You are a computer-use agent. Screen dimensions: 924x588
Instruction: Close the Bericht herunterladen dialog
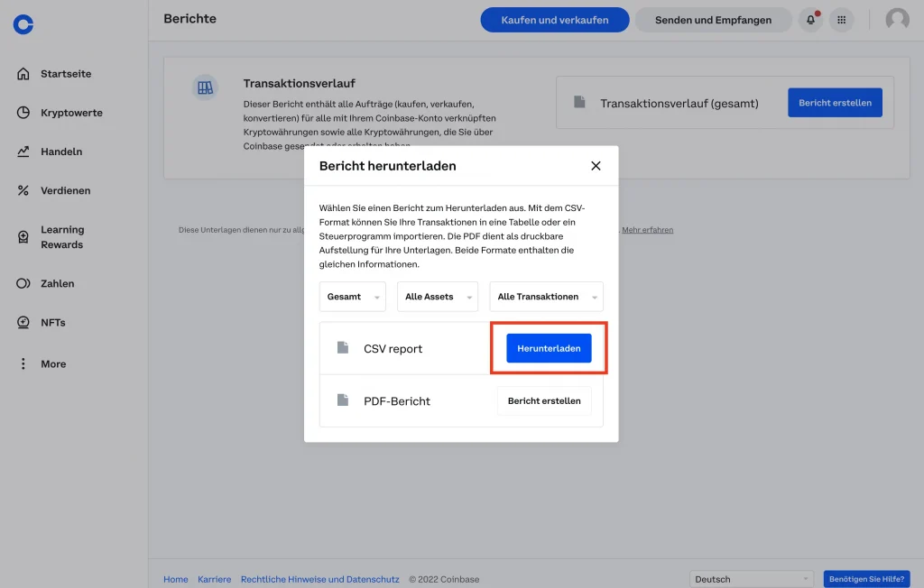596,166
